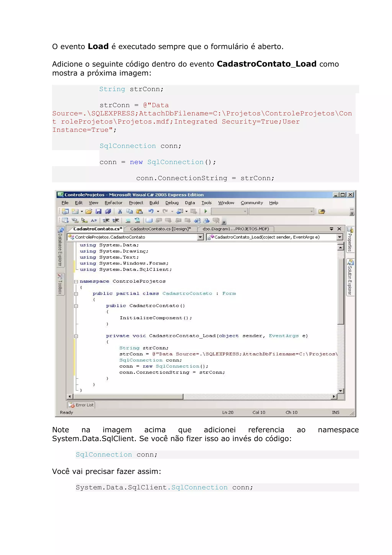This screenshot has height=555, width=392.
Task: Click the editor's vertical scrollbar thumb
Action: pos(341,291)
